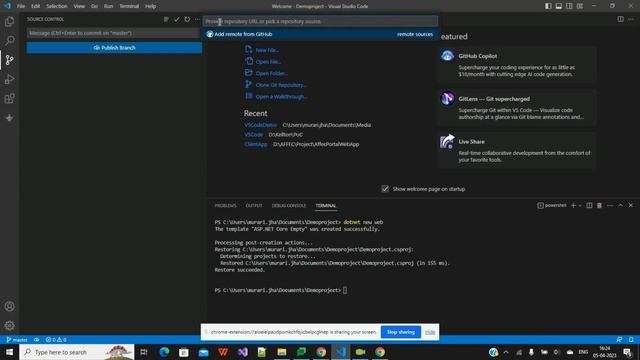Click the commit checkmark in Source Control

coord(177,19)
